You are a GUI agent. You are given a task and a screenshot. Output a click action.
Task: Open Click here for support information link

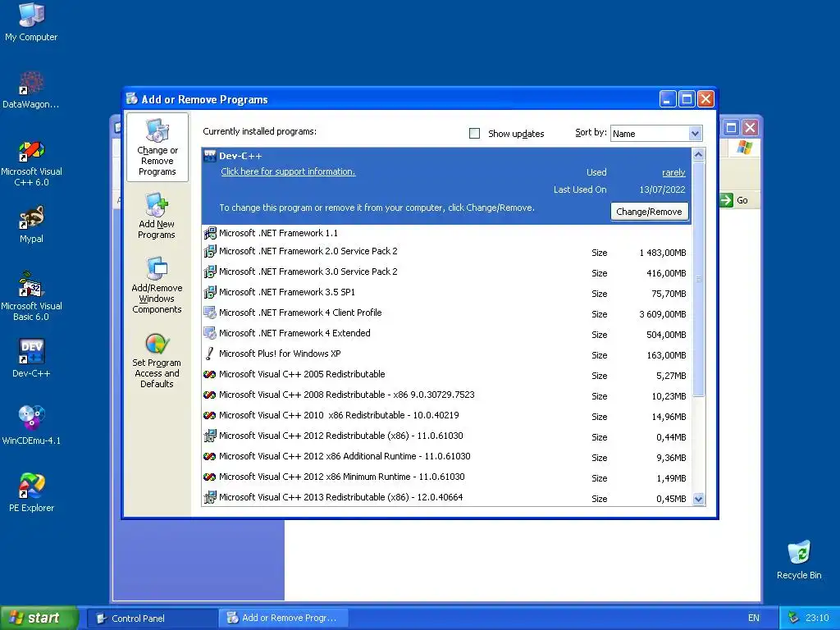click(x=288, y=172)
